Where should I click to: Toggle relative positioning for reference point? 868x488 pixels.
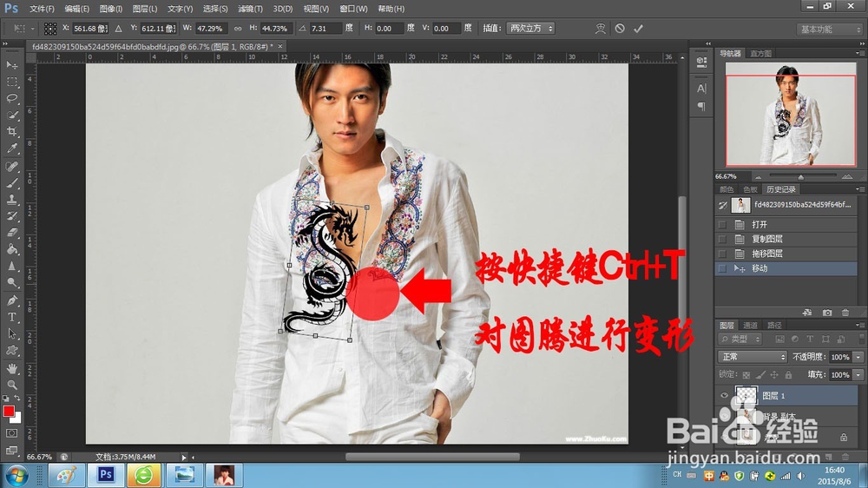pos(118,29)
